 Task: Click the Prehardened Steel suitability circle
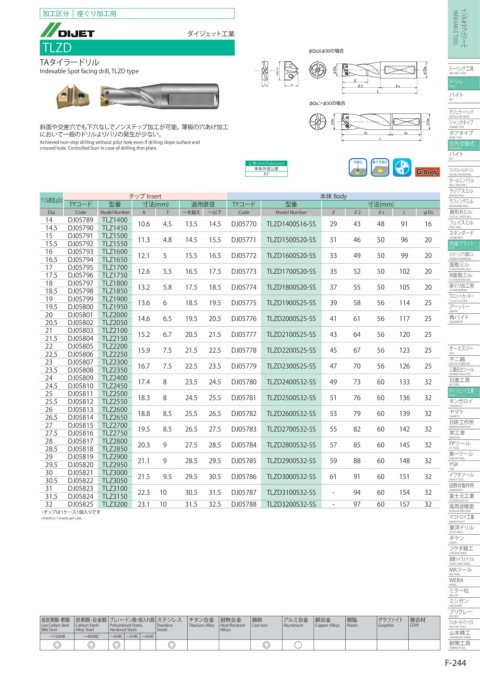116,645
